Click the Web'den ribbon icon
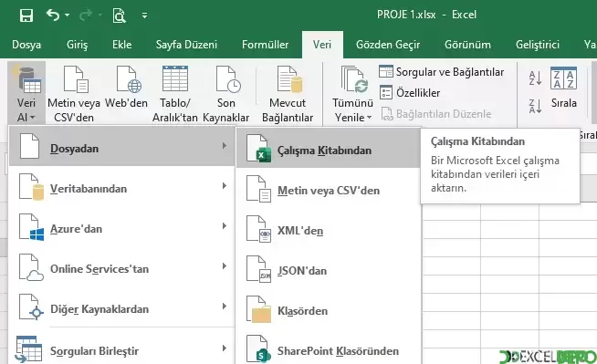This screenshot has height=364, width=597. pyautogui.click(x=129, y=79)
